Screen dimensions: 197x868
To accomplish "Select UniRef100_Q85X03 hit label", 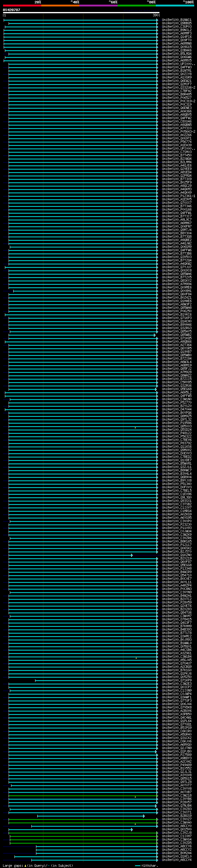I will click(x=176, y=426).
